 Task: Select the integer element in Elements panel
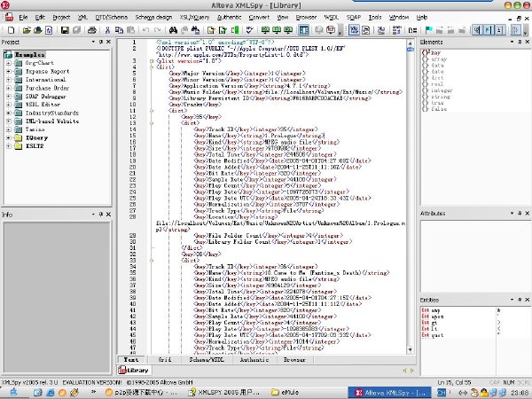[x=442, y=90]
